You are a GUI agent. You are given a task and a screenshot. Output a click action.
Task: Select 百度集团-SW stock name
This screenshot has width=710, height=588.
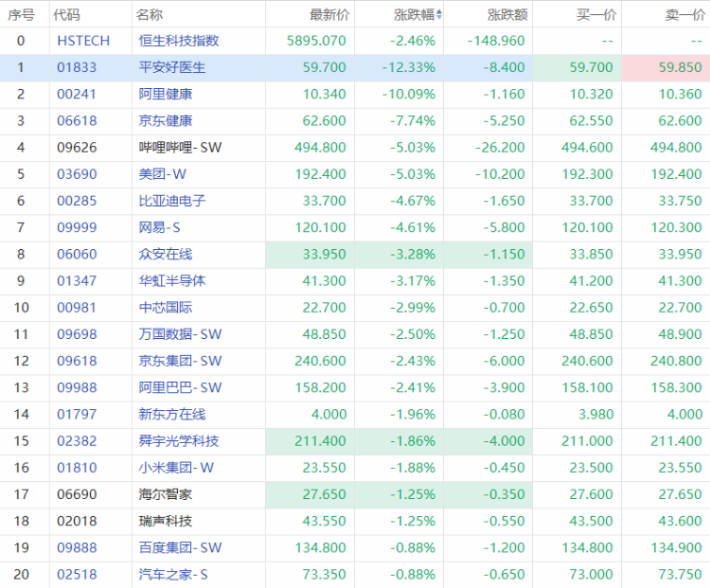click(x=180, y=547)
